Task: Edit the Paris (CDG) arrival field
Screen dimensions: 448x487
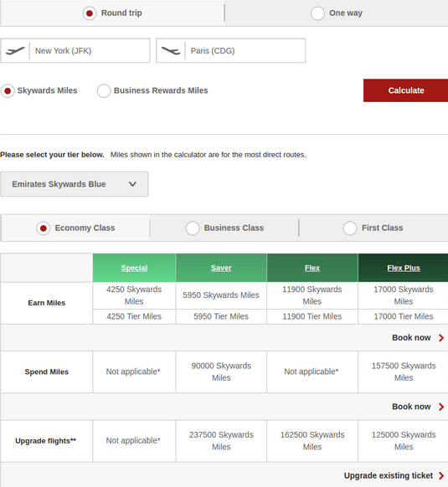Action: [230, 51]
